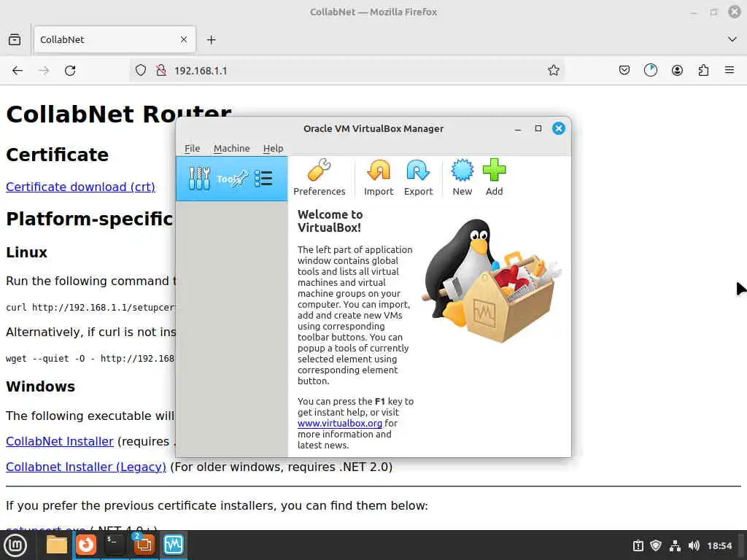The width and height of the screenshot is (747, 560).
Task: Open the VirtualBox Help menu
Action: pyautogui.click(x=273, y=148)
